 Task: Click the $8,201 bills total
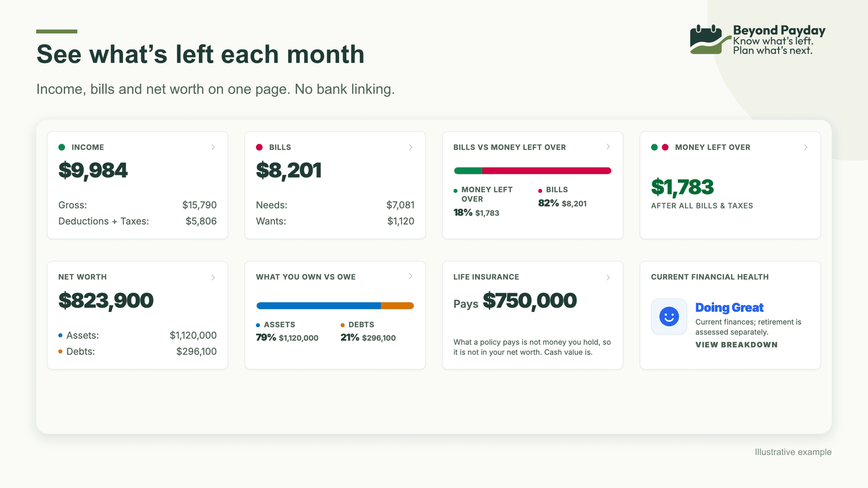tap(289, 170)
